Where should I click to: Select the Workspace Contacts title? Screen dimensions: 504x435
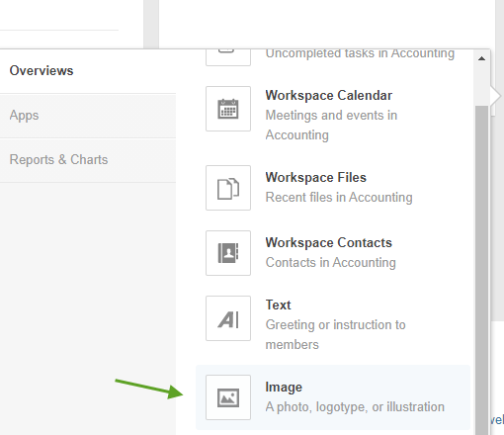(329, 243)
